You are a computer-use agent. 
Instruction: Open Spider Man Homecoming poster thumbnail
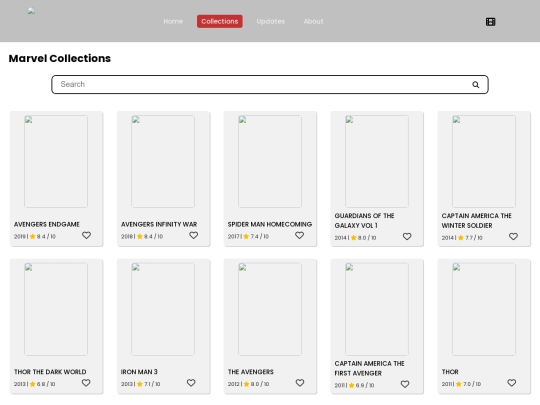point(270,162)
